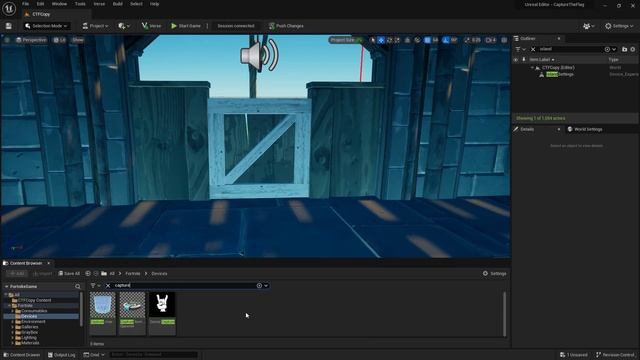This screenshot has height=360, width=640.
Task: Save the current level with the disk icon
Action: click(x=9, y=26)
